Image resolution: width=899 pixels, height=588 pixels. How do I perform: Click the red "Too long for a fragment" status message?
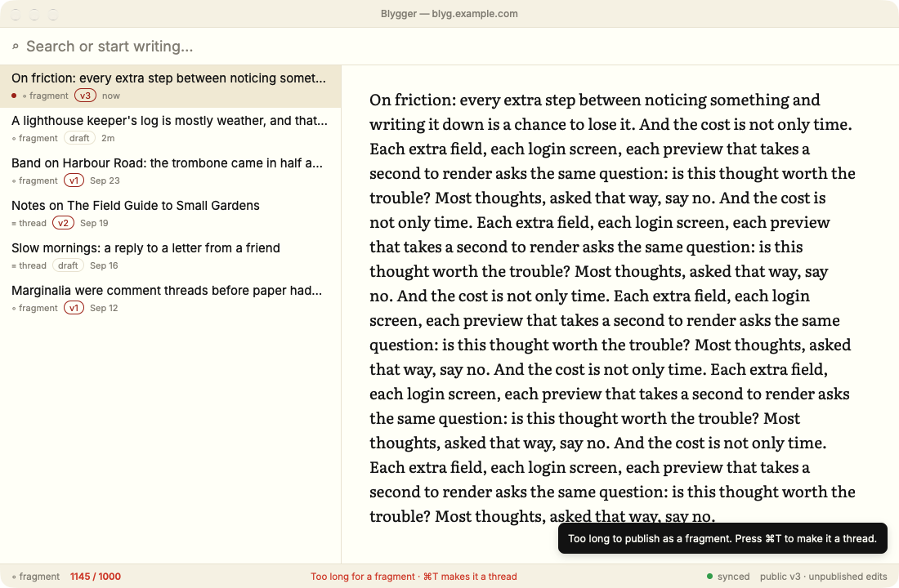pyautogui.click(x=414, y=577)
